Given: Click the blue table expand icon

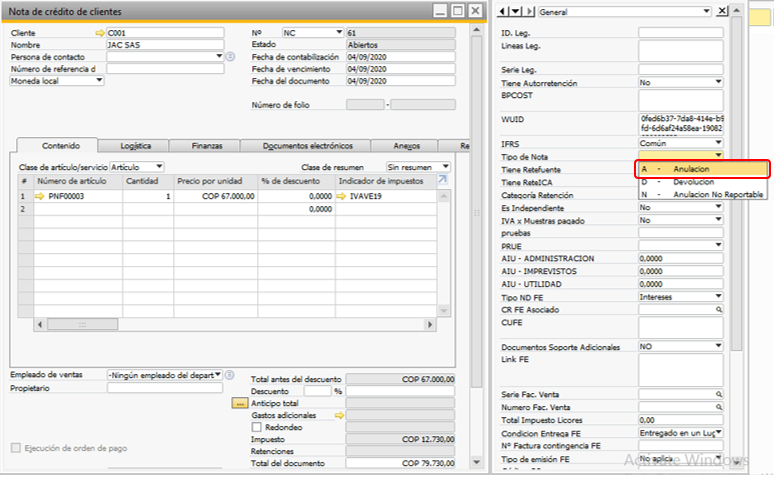Looking at the screenshot, I should pyautogui.click(x=443, y=180).
